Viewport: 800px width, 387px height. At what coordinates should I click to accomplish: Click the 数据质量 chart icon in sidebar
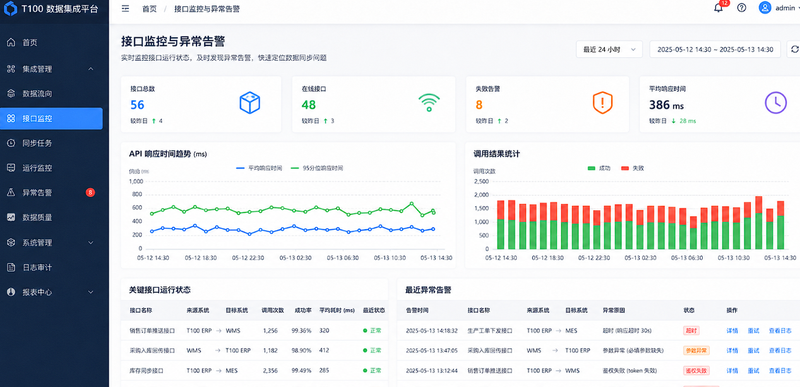[x=11, y=217]
